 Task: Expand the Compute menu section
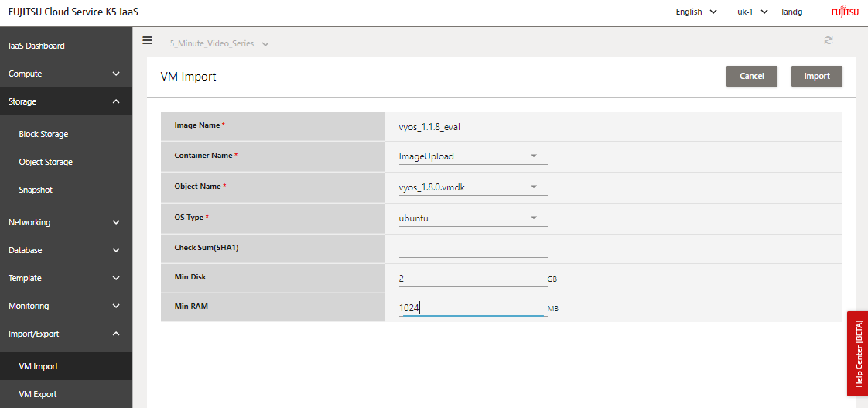(x=66, y=74)
